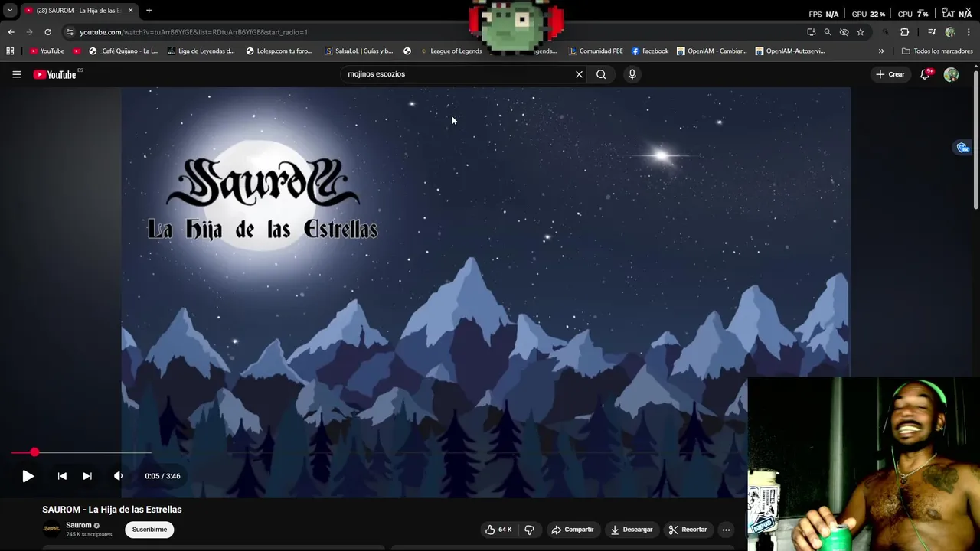Open more actions three-dot menu
Viewport: 980px width, 551px height.
click(726, 530)
